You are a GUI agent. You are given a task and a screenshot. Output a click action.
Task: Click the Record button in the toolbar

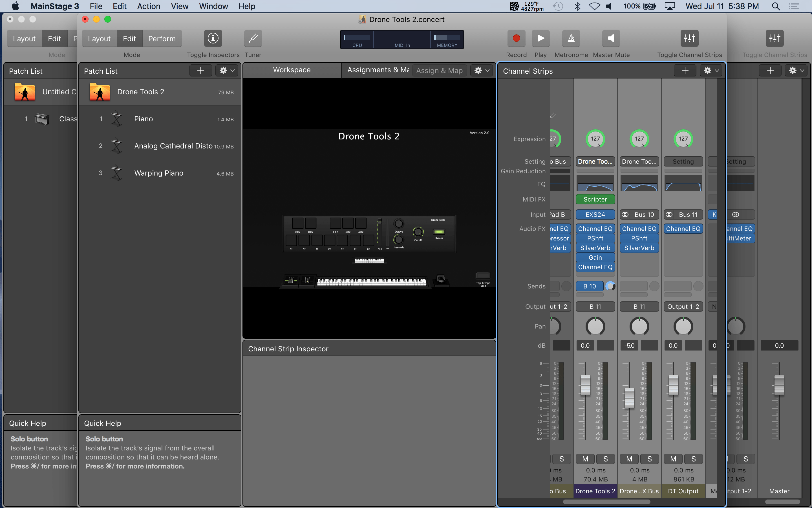(x=516, y=38)
